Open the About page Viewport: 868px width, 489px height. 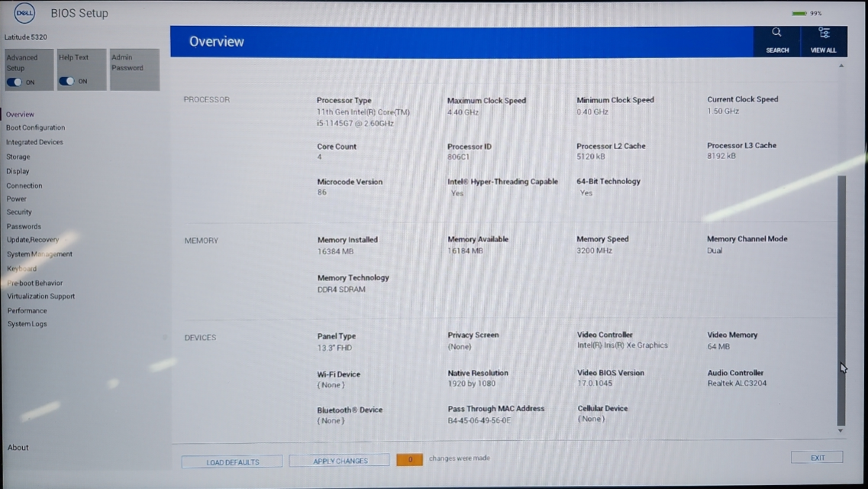[x=18, y=448]
